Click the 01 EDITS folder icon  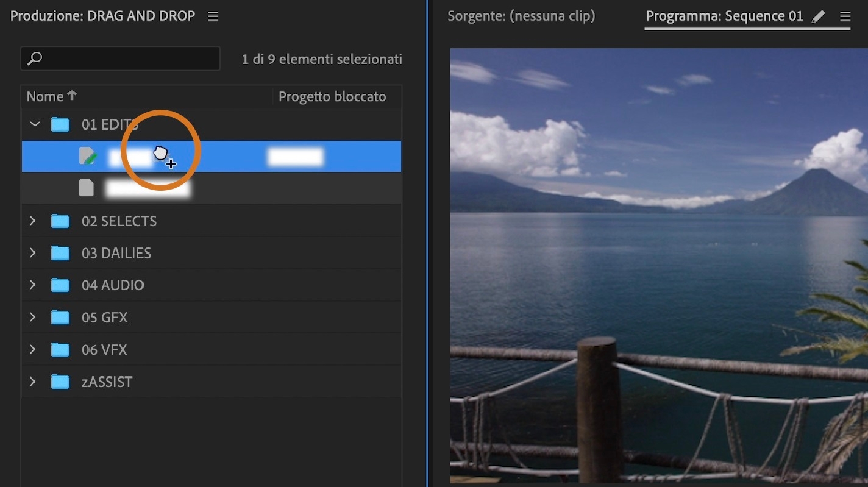click(x=60, y=124)
